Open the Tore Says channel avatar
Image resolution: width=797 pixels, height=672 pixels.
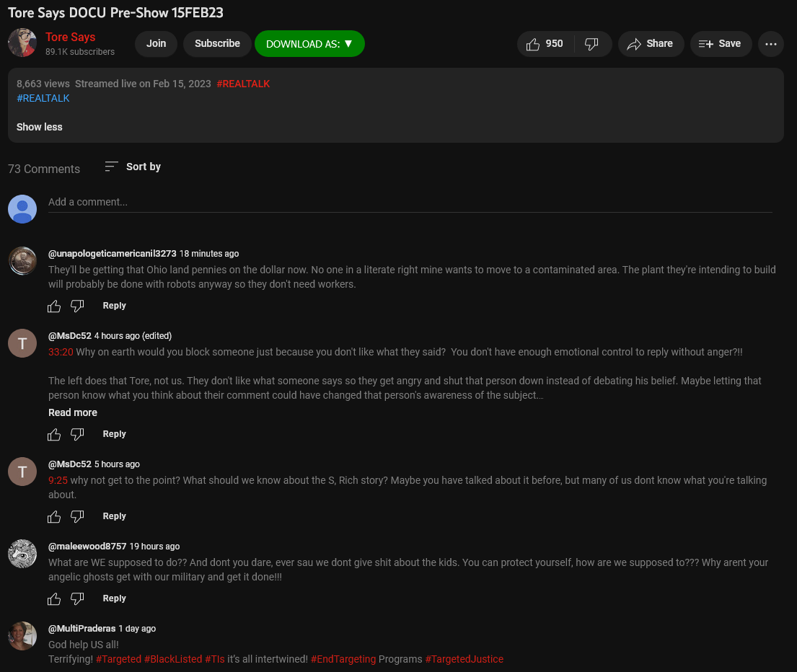click(x=22, y=43)
